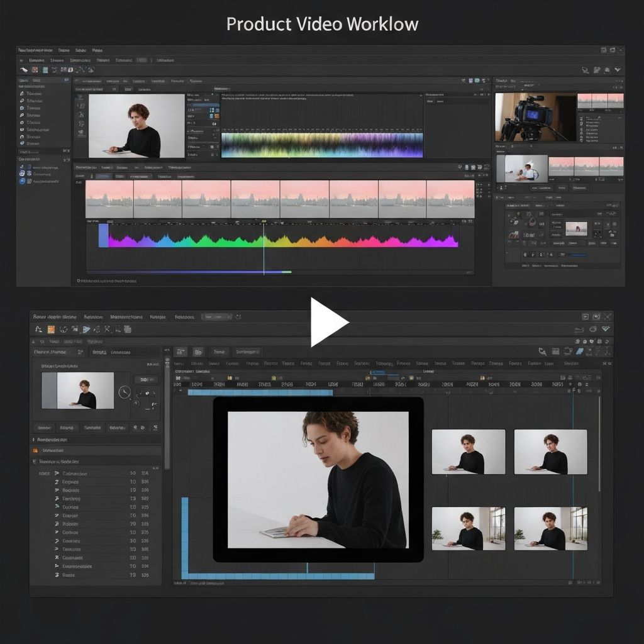Viewport: 644px width, 644px height.
Task: Click the first icon in top editor toolbar
Action: click(x=24, y=70)
